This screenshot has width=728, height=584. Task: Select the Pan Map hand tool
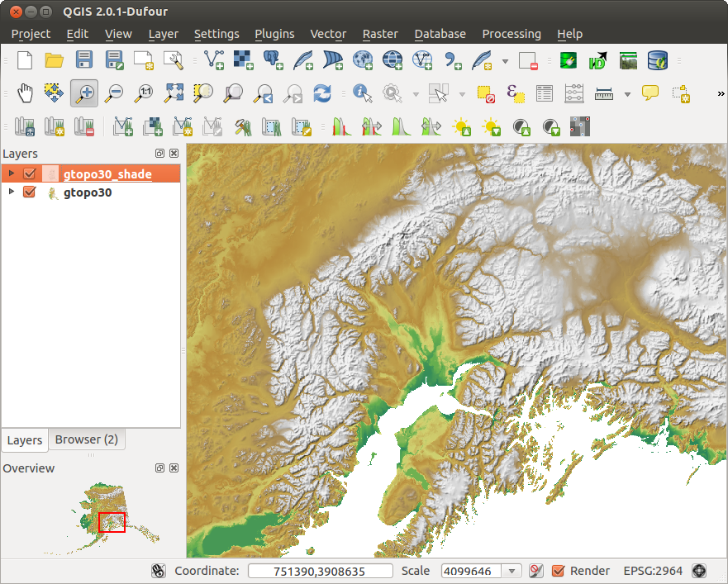[25, 93]
